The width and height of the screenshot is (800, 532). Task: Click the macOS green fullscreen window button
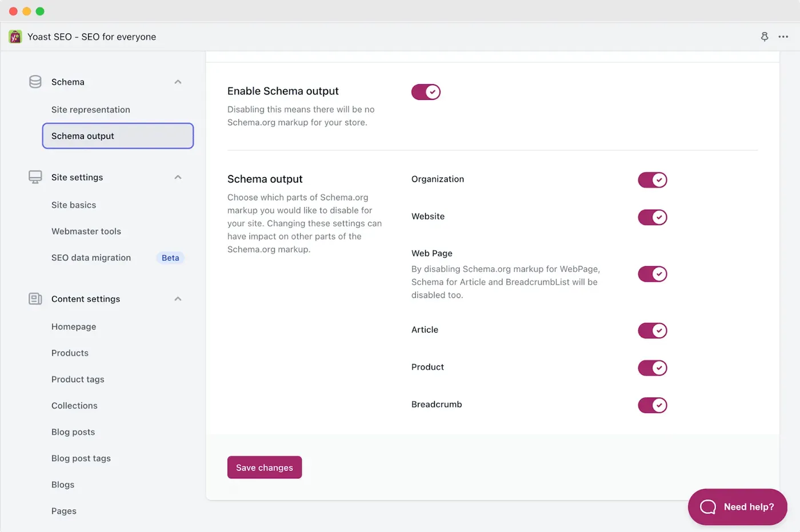tap(40, 11)
